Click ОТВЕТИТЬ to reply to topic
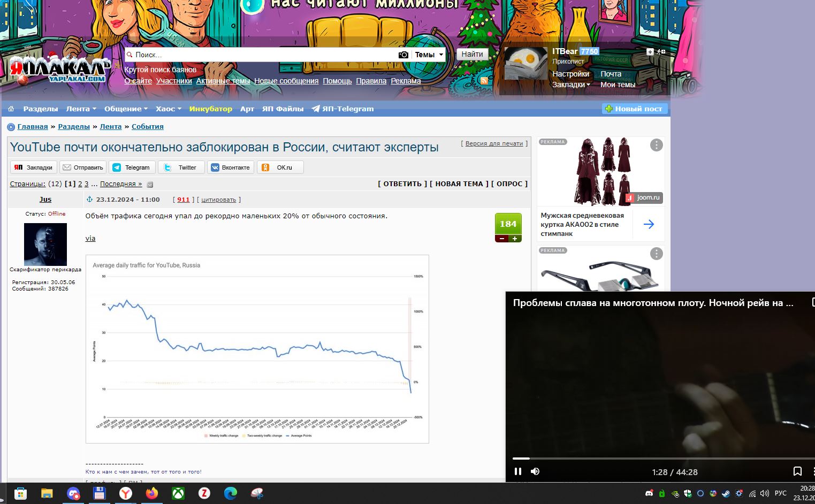The width and height of the screenshot is (815, 504). [x=402, y=184]
